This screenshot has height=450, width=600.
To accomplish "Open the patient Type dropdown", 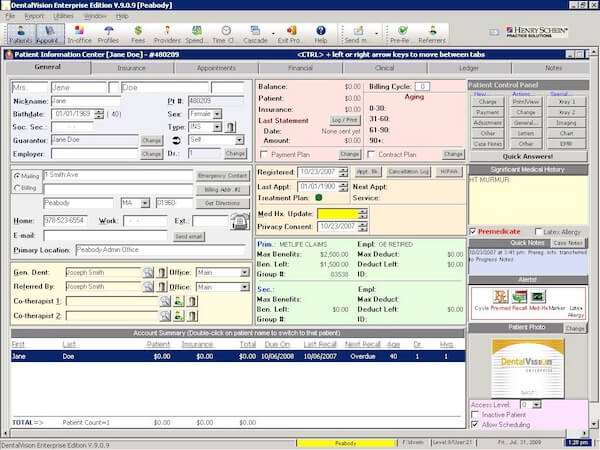I will (217, 127).
